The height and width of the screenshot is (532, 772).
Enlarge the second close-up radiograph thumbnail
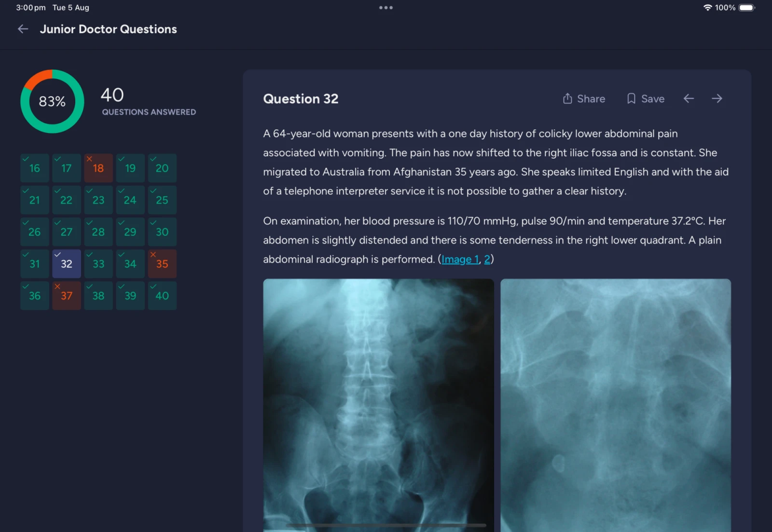click(615, 405)
